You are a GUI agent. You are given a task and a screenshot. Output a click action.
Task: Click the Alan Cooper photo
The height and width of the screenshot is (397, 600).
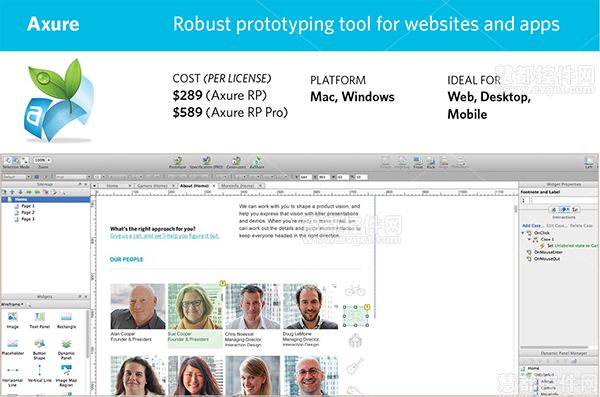138,306
